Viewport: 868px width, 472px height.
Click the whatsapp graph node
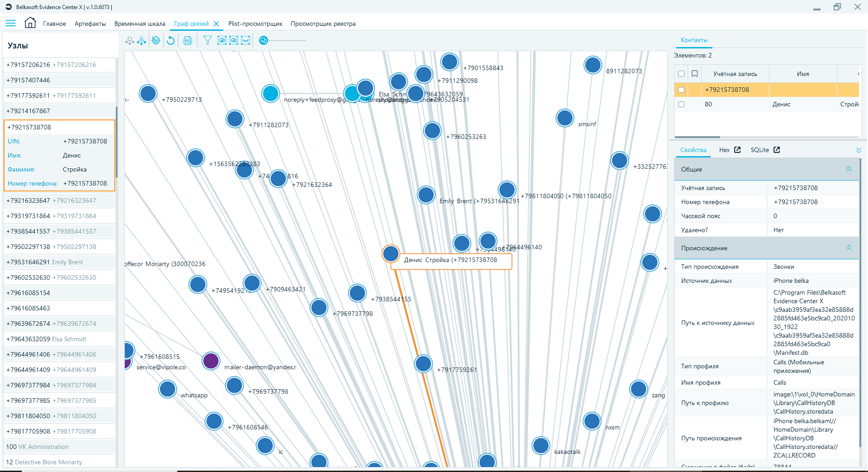[x=167, y=389]
